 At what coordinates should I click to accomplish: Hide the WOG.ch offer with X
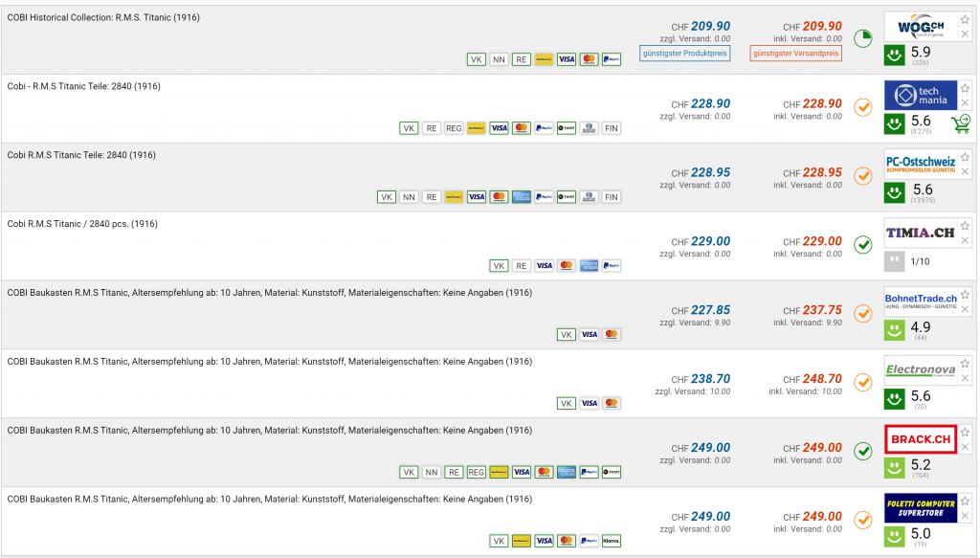tap(965, 34)
